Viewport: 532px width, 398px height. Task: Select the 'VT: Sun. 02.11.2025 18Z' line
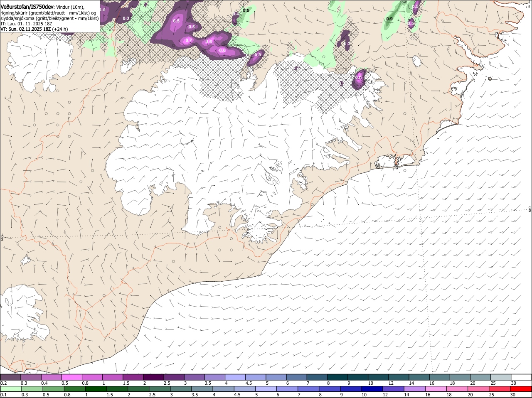tap(26, 29)
